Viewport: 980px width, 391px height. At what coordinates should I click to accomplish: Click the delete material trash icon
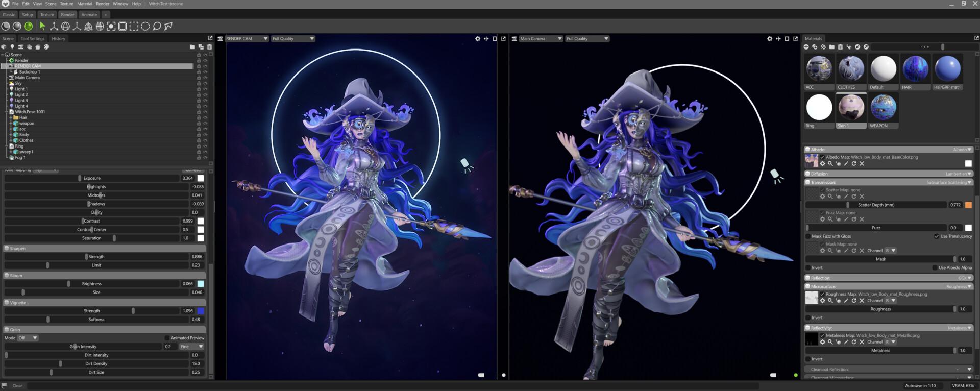840,47
